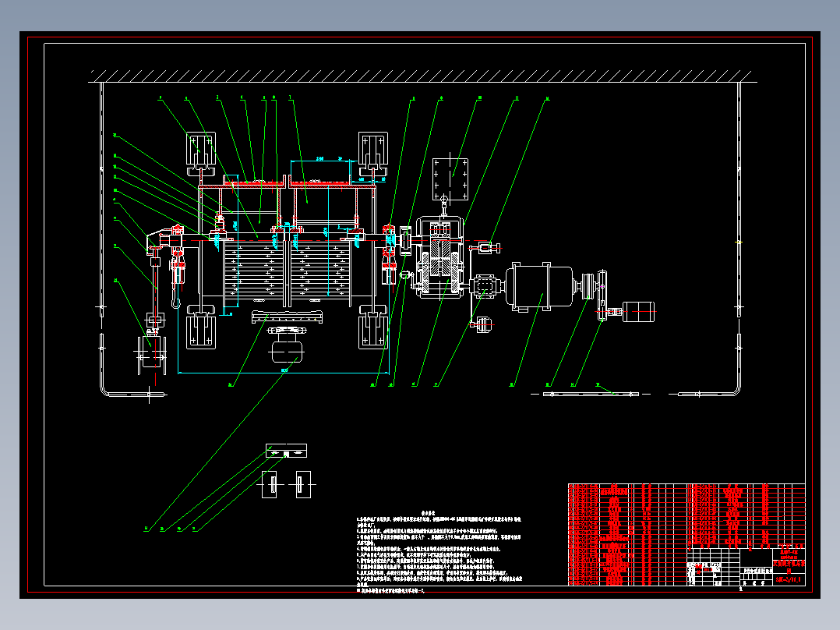Image resolution: width=840 pixels, height=630 pixels.
Task: Select the gearbox reducer beside the drums
Action: coord(440,257)
